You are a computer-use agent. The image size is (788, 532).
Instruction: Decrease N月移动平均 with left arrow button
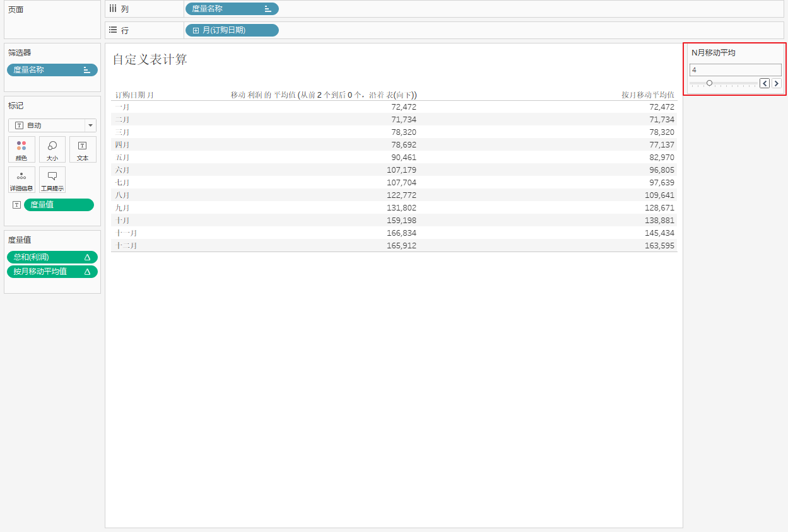tap(765, 83)
